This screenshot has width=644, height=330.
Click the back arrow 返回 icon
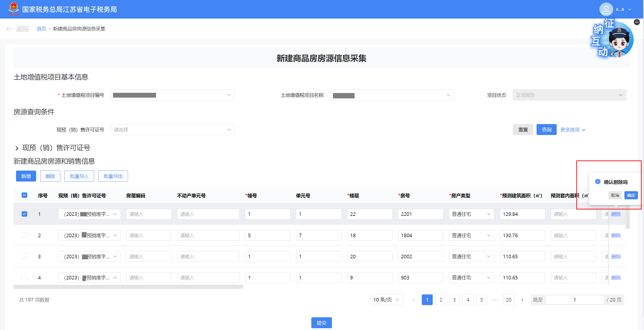click(10, 29)
